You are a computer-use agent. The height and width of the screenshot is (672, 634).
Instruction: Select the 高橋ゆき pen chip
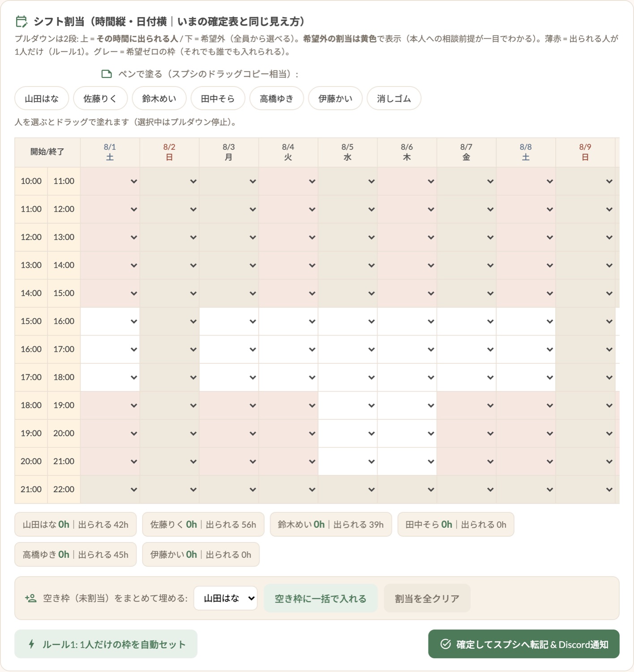(277, 99)
